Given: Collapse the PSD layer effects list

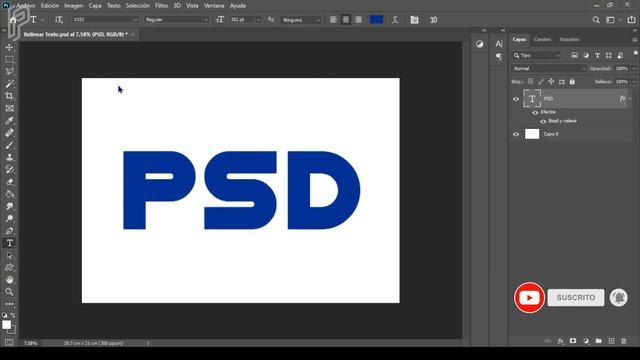Looking at the screenshot, I should [x=630, y=99].
